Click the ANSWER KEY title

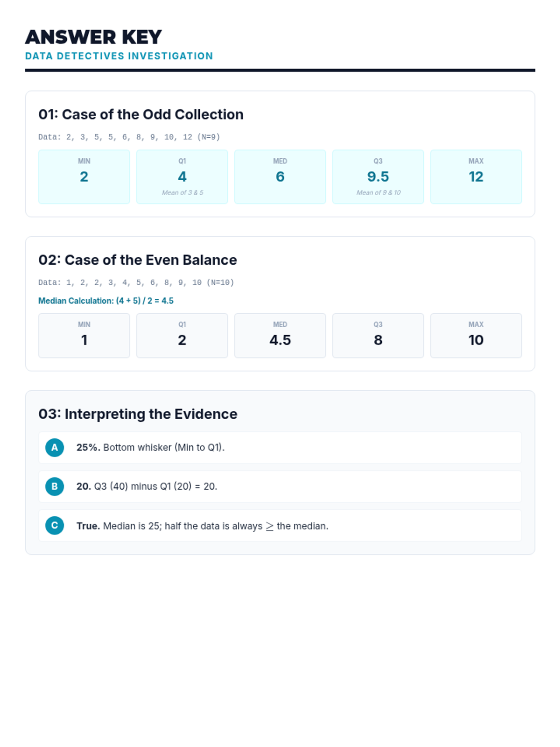93,37
